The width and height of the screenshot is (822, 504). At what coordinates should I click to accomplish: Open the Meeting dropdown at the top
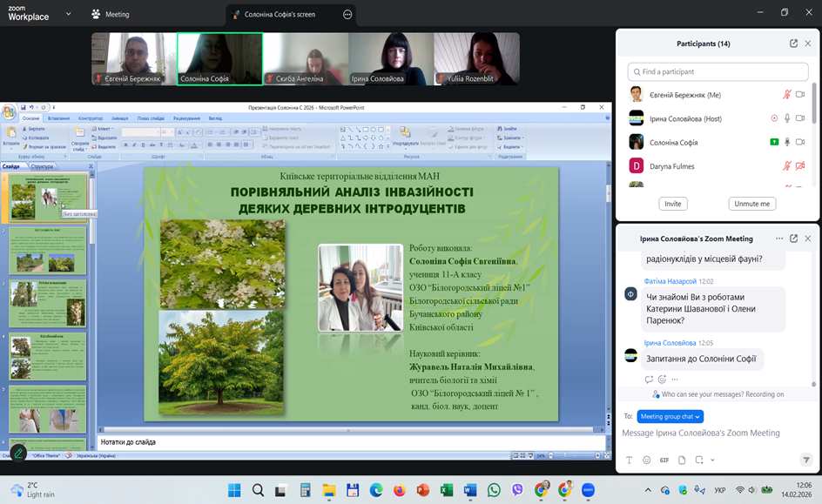coord(111,14)
